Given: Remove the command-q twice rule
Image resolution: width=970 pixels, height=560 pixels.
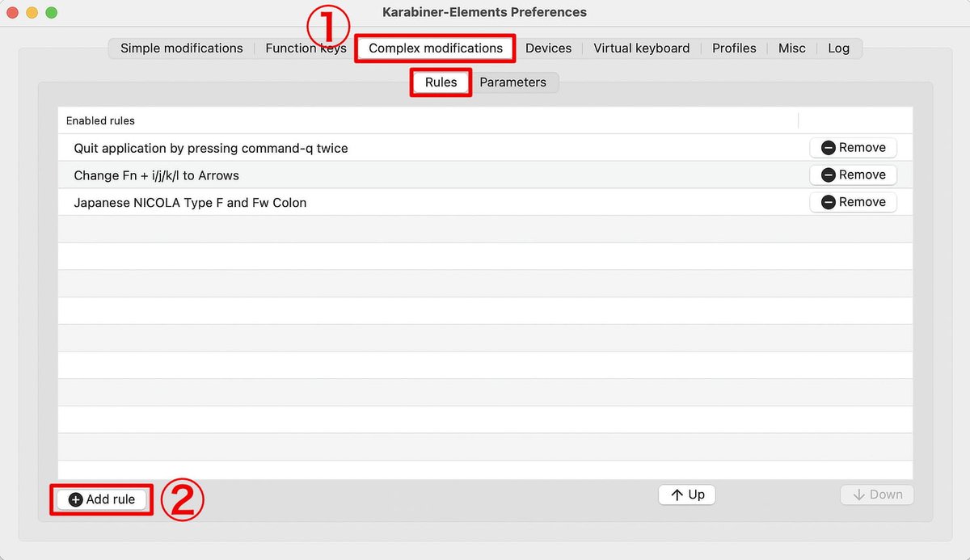Looking at the screenshot, I should tap(853, 147).
